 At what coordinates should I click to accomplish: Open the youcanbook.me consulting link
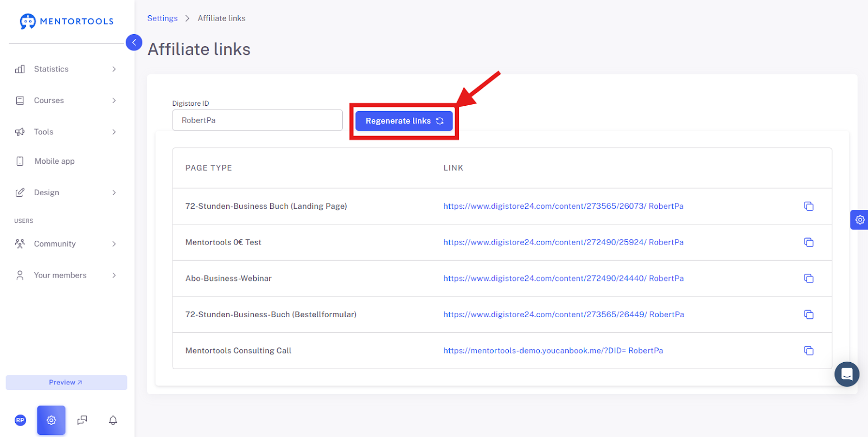(553, 351)
